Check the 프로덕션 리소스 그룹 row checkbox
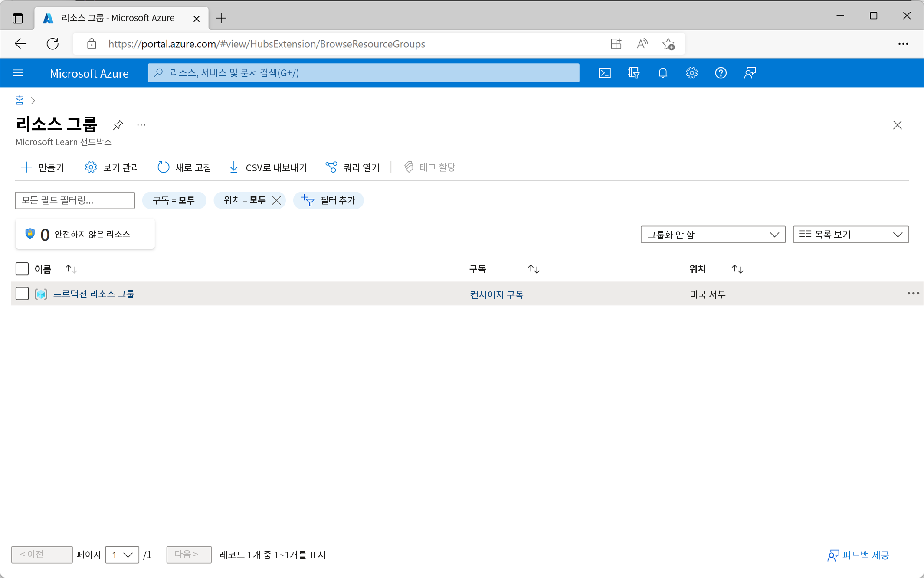Image resolution: width=924 pixels, height=578 pixels. coord(22,294)
